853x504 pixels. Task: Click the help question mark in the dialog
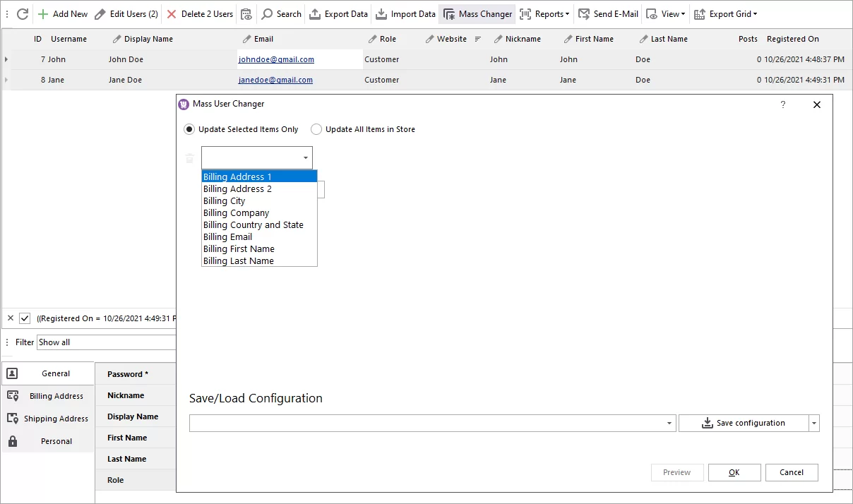[x=782, y=104]
